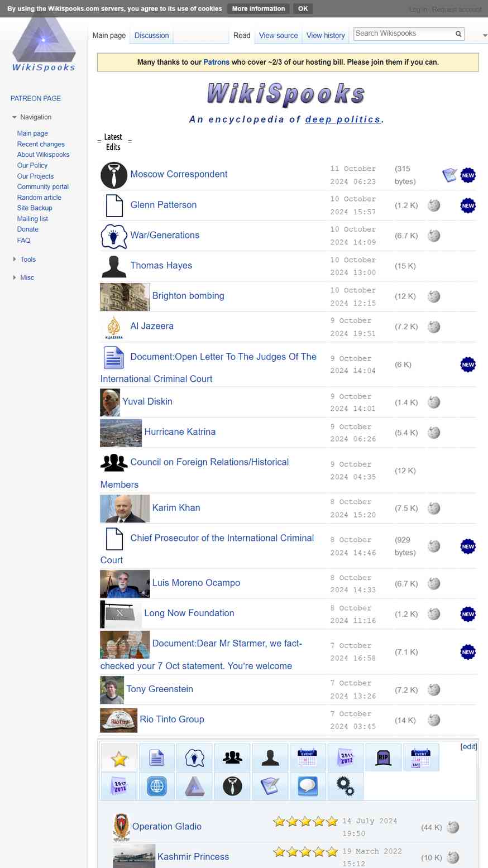Open the necktie jobs icon tab
This screenshot has height=868, width=488.
[232, 786]
